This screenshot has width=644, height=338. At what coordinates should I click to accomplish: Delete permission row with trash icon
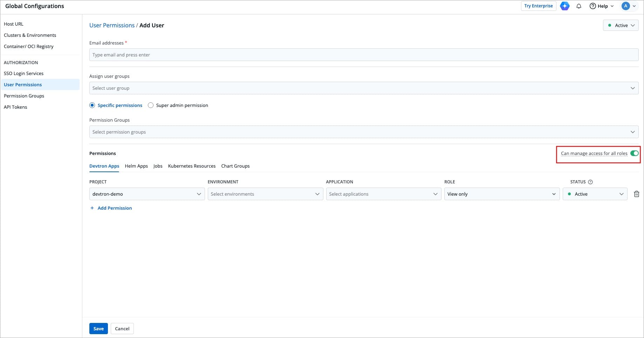pyautogui.click(x=636, y=194)
